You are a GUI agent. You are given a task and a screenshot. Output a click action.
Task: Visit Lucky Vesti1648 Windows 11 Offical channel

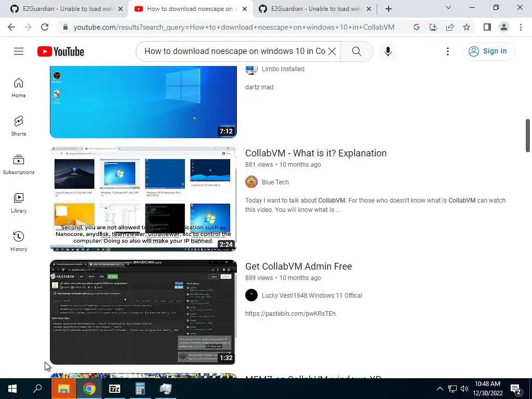coord(312,296)
